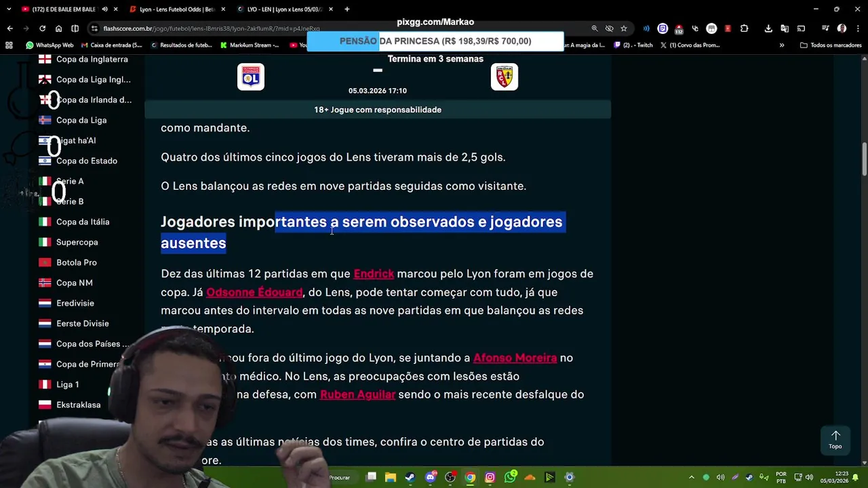
Task: Click the page vertical scrollbar thumb
Action: (x=864, y=158)
